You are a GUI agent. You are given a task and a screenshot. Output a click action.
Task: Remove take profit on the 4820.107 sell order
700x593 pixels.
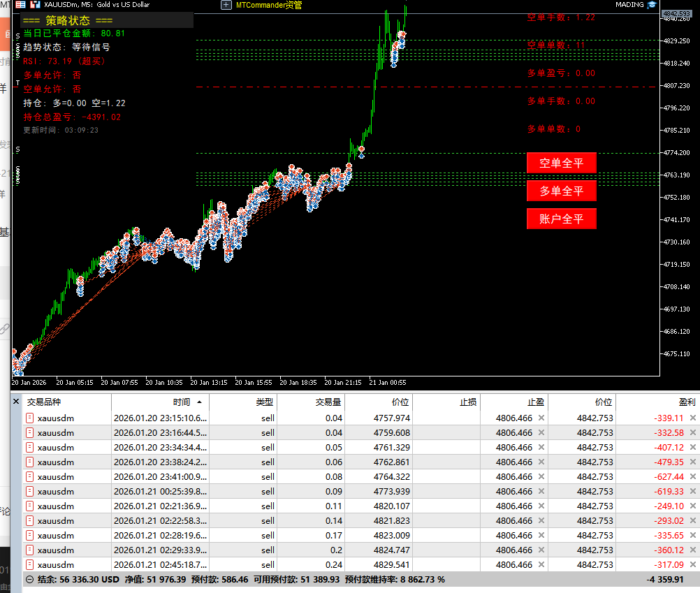click(541, 506)
